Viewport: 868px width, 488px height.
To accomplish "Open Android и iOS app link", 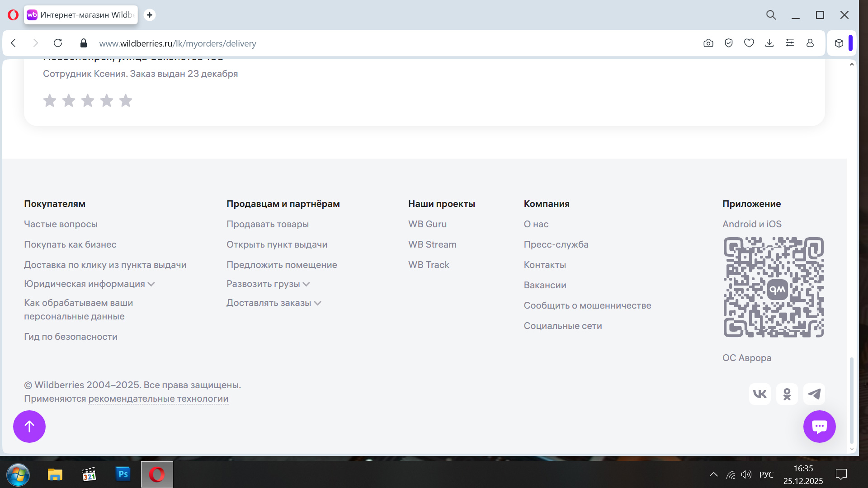I will tap(752, 224).
